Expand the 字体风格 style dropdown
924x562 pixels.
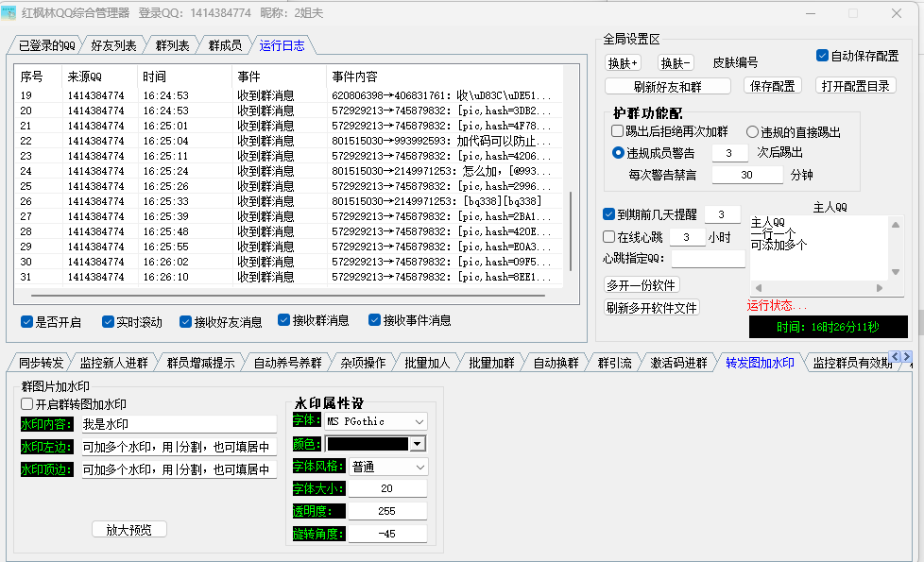pos(419,467)
